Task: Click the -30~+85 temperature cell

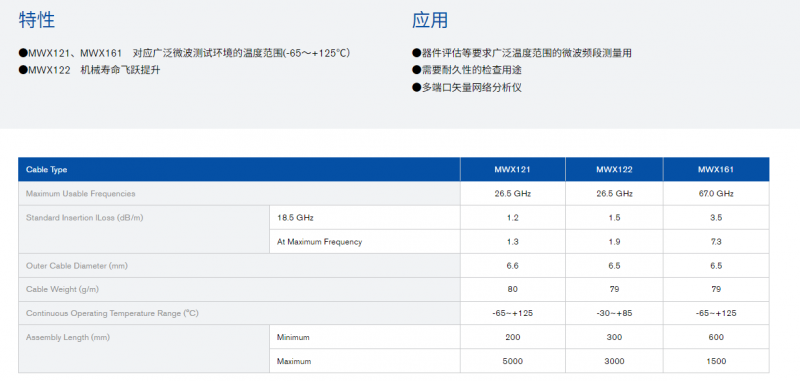Action: pyautogui.click(x=614, y=313)
